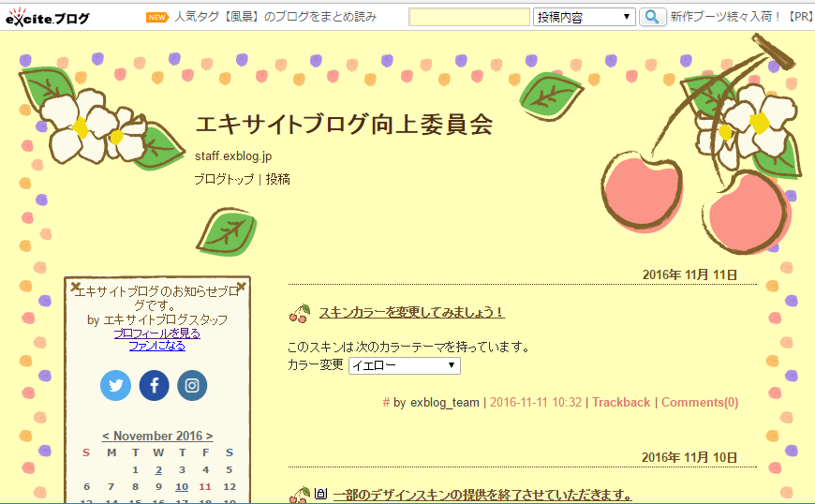Click cherry icon beside スキンカラー post title
Image resolution: width=815 pixels, height=504 pixels.
300,313
